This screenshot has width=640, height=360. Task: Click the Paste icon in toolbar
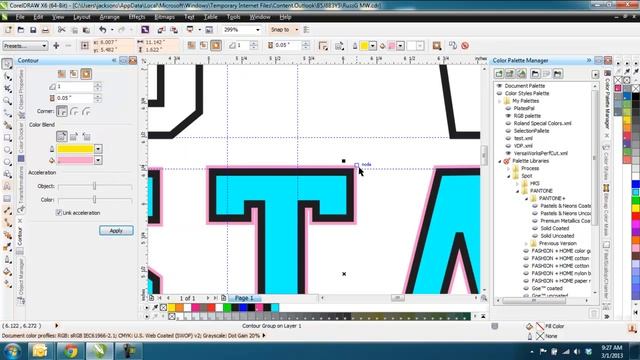point(86,30)
